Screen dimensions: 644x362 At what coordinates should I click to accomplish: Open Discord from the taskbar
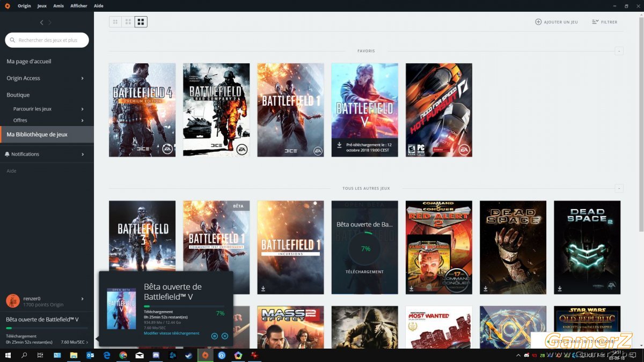156,355
